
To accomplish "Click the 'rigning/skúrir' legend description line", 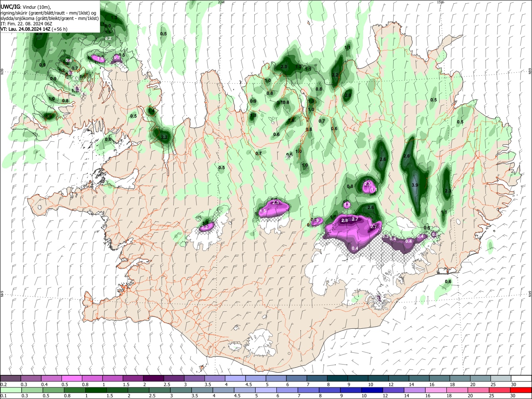I will pyautogui.click(x=49, y=13).
